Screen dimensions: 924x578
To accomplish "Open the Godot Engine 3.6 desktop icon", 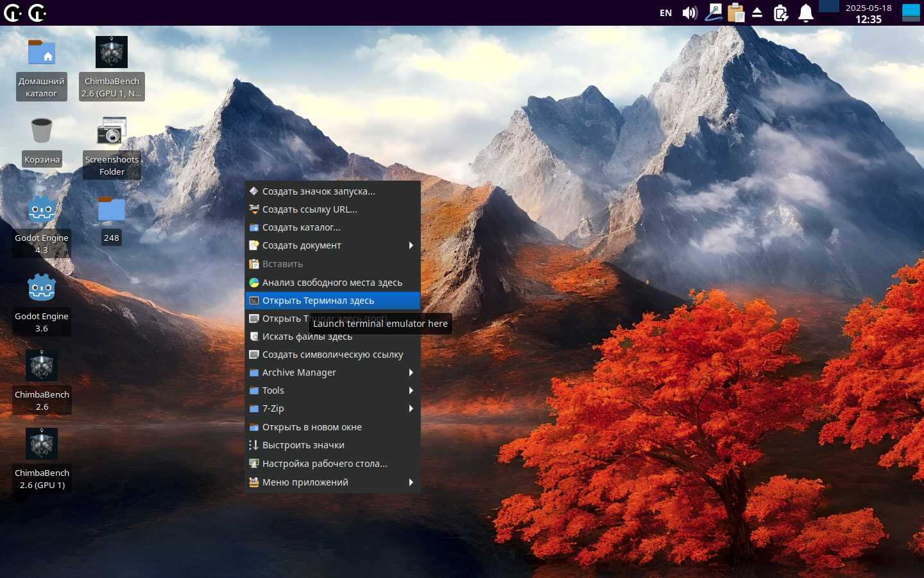I will 42,288.
